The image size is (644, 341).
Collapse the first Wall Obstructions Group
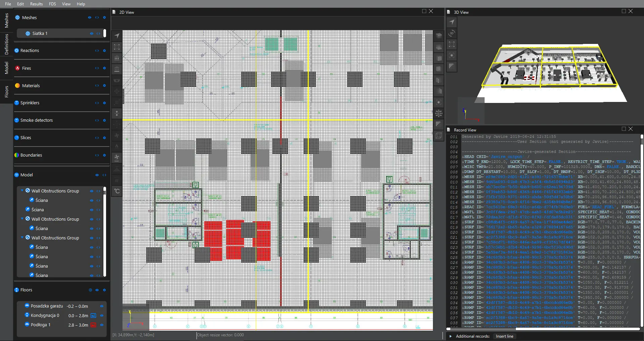22,190
